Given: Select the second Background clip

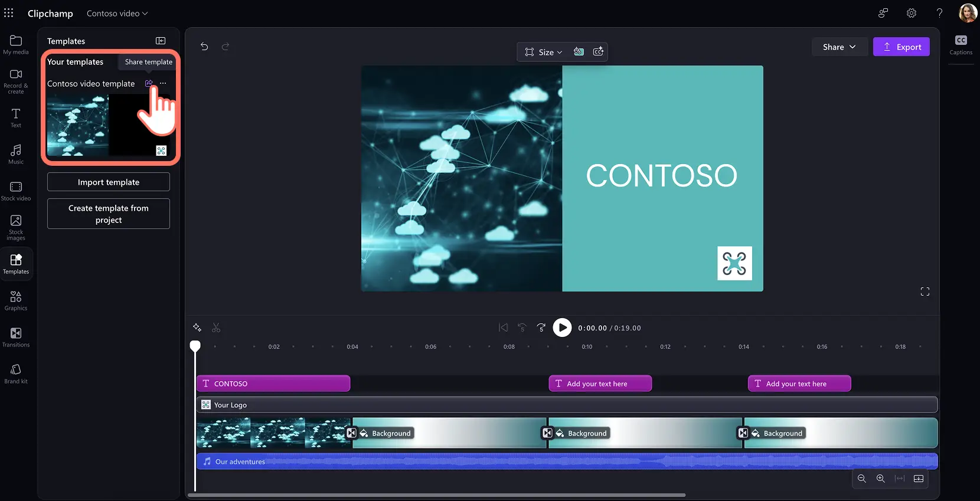Looking at the screenshot, I should (646, 433).
